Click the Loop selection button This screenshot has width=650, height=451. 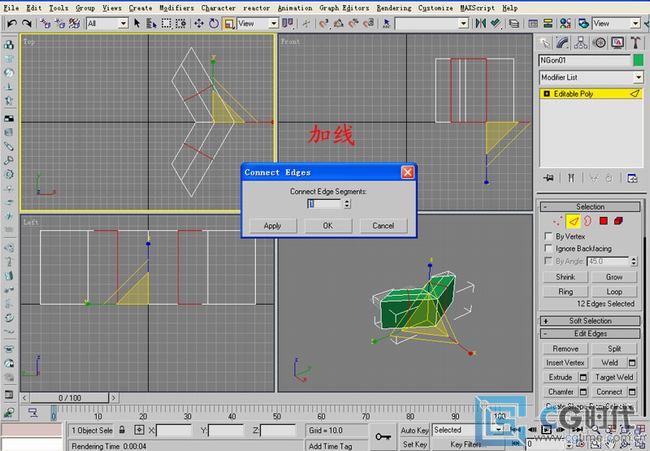pos(614,292)
